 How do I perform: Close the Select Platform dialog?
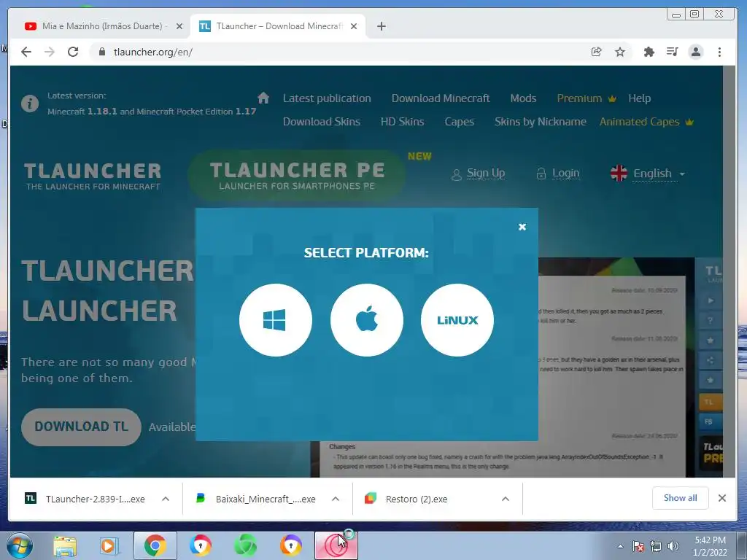click(522, 227)
